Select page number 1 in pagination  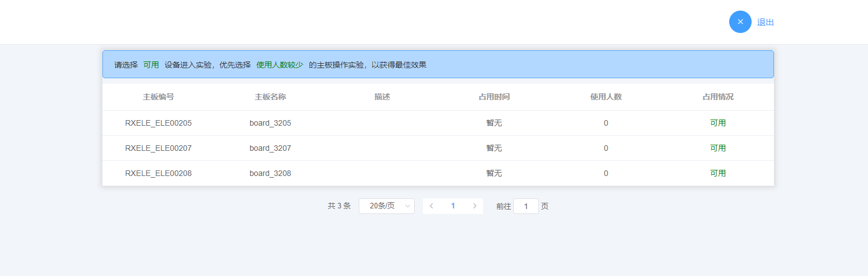pyautogui.click(x=453, y=206)
